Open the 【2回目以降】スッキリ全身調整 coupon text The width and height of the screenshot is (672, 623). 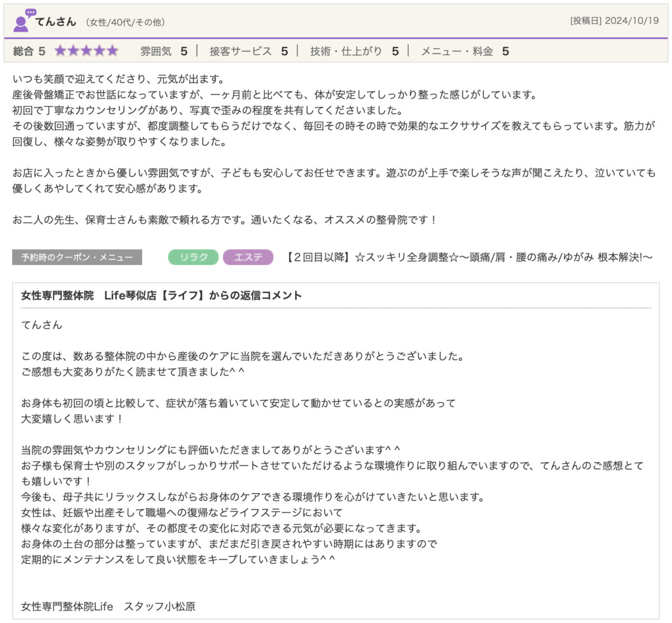click(x=468, y=257)
